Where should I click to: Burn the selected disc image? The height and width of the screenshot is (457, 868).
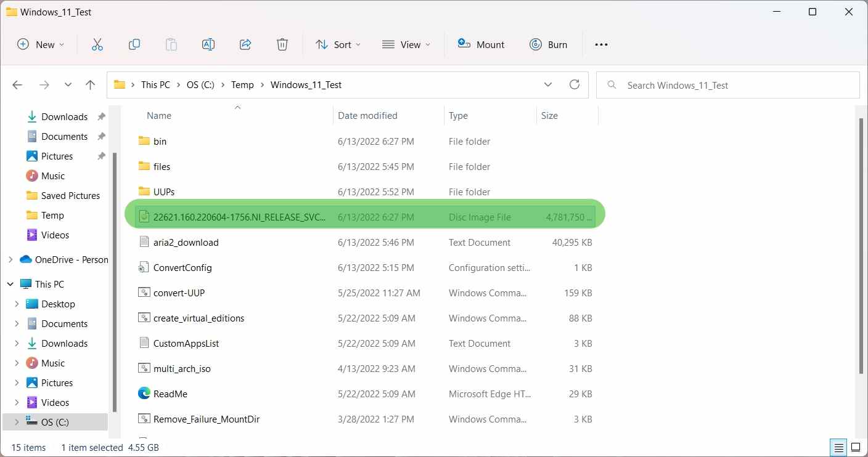pyautogui.click(x=549, y=44)
